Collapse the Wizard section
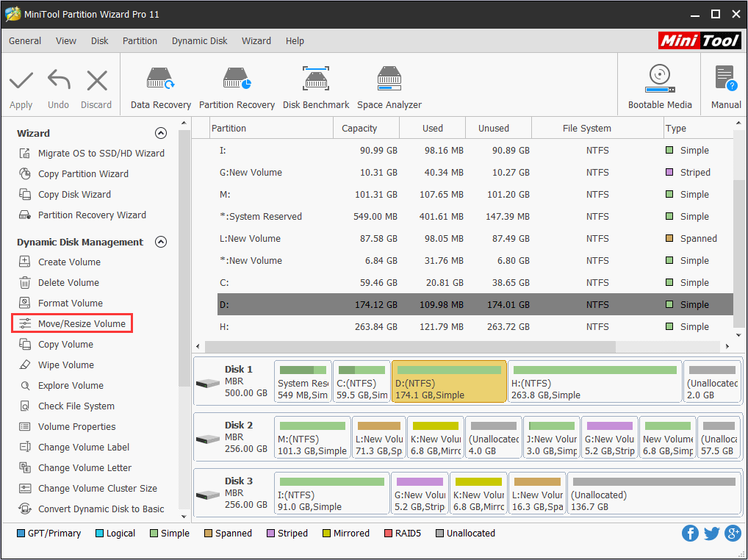Screen dimensions: 748x560 [x=161, y=133]
